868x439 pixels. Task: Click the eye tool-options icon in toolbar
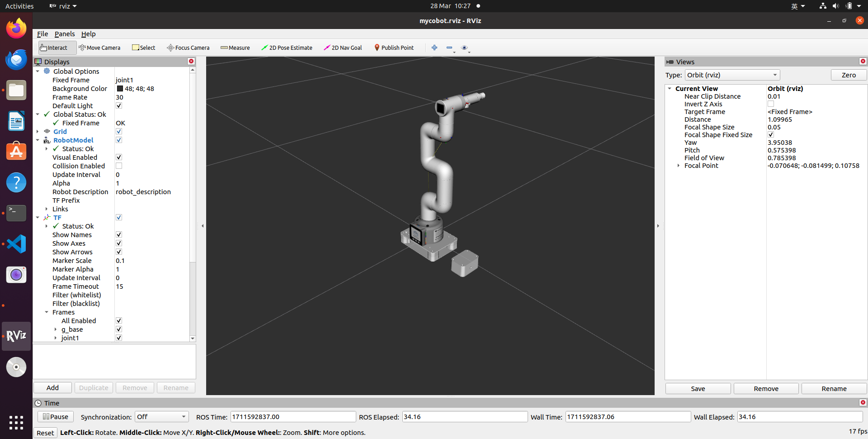(464, 48)
